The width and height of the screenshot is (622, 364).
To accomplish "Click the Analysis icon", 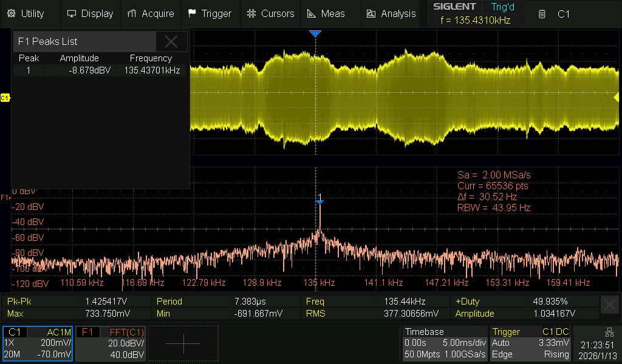I will pyautogui.click(x=371, y=14).
